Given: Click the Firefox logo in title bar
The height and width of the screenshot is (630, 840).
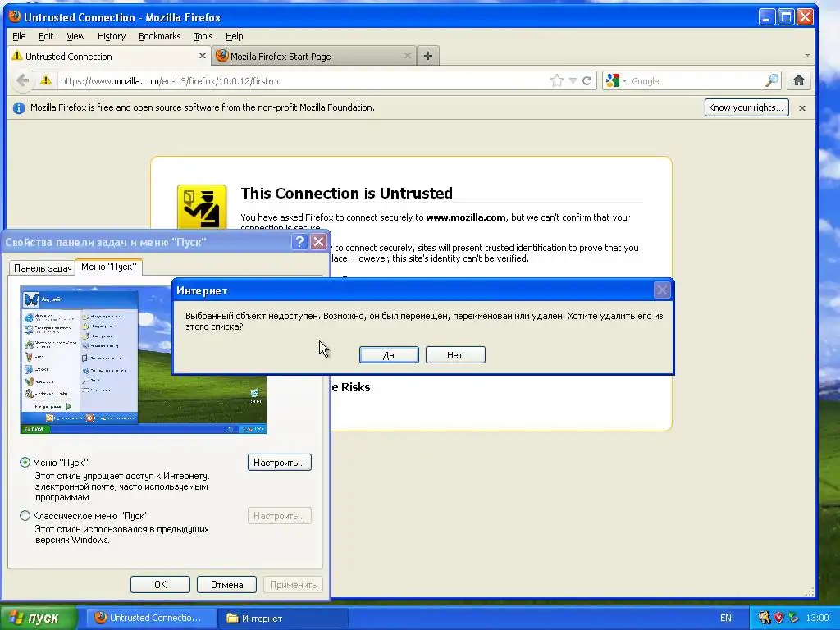Looking at the screenshot, I should pyautogui.click(x=15, y=16).
